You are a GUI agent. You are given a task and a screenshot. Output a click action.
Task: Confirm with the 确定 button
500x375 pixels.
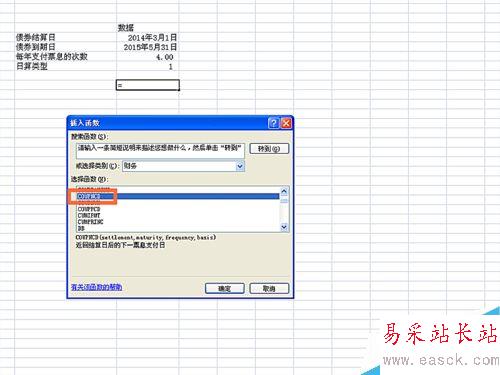click(x=225, y=288)
